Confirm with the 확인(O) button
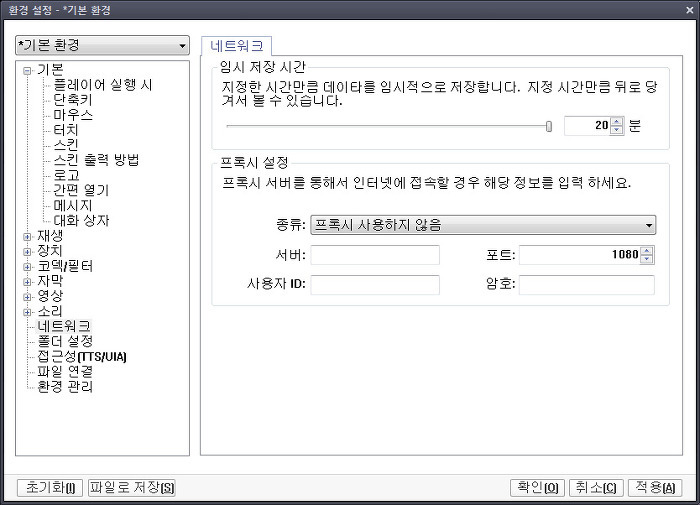Image resolution: width=700 pixels, height=505 pixels. (537, 488)
